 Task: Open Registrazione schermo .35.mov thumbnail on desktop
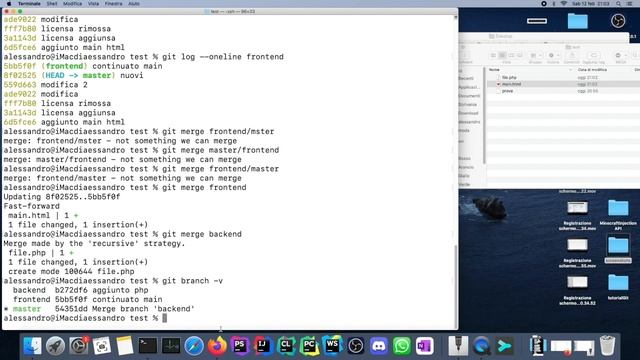(577, 245)
